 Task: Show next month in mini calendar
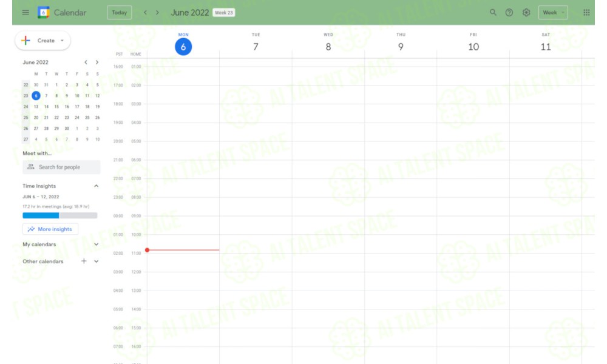pos(97,62)
